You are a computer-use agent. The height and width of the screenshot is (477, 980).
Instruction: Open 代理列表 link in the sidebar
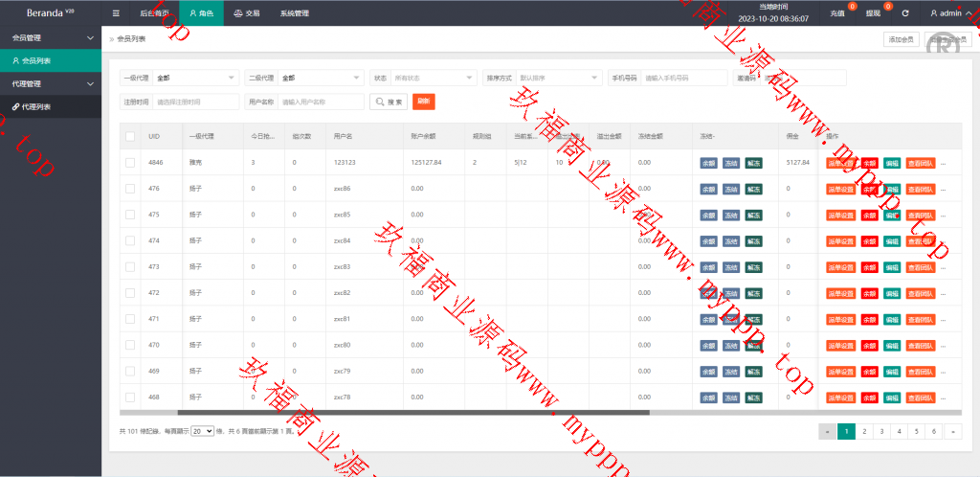tap(36, 106)
